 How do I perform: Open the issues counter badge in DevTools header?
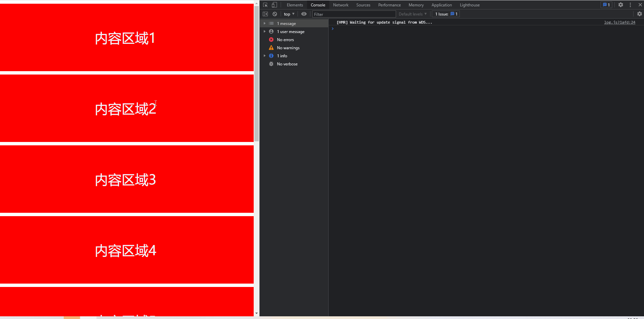pyautogui.click(x=606, y=5)
